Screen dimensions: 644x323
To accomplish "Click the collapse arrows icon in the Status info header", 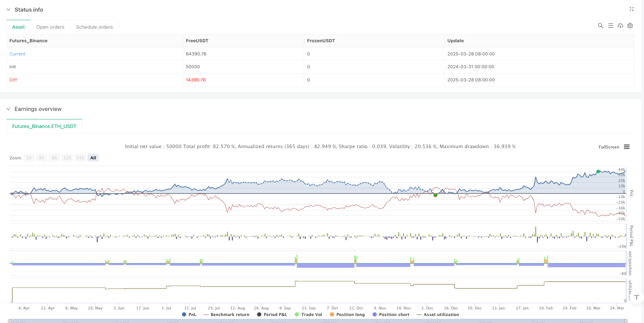I will (631, 9).
